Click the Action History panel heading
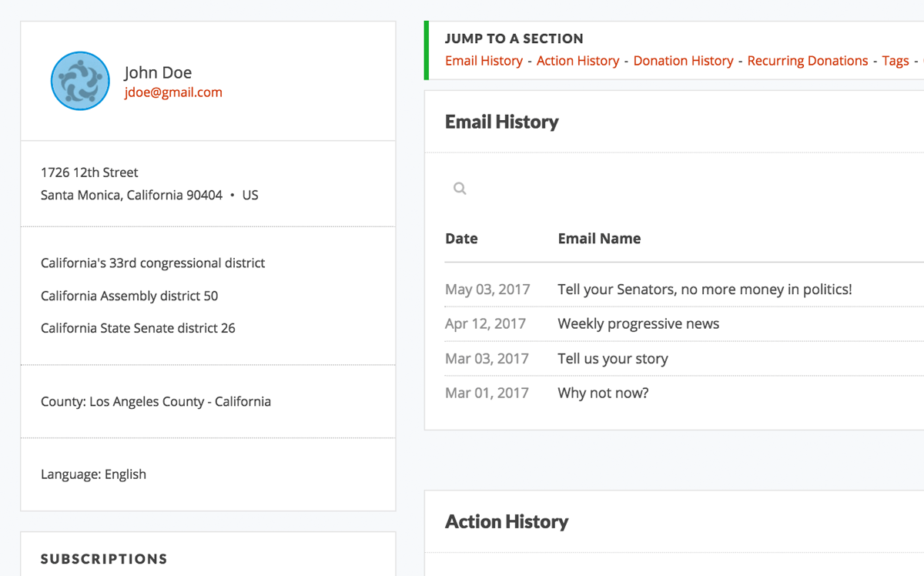Viewport: 924px width, 576px height. click(507, 522)
